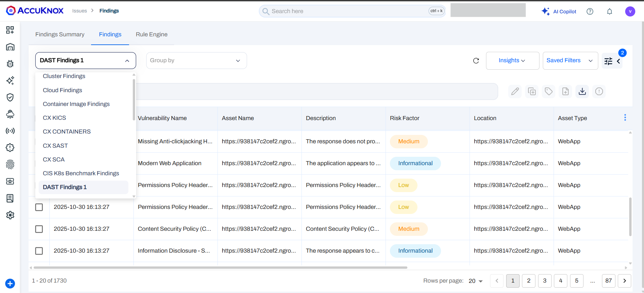Click the exclamation info circle icon
Screen dimensions: 644x293
click(599, 91)
